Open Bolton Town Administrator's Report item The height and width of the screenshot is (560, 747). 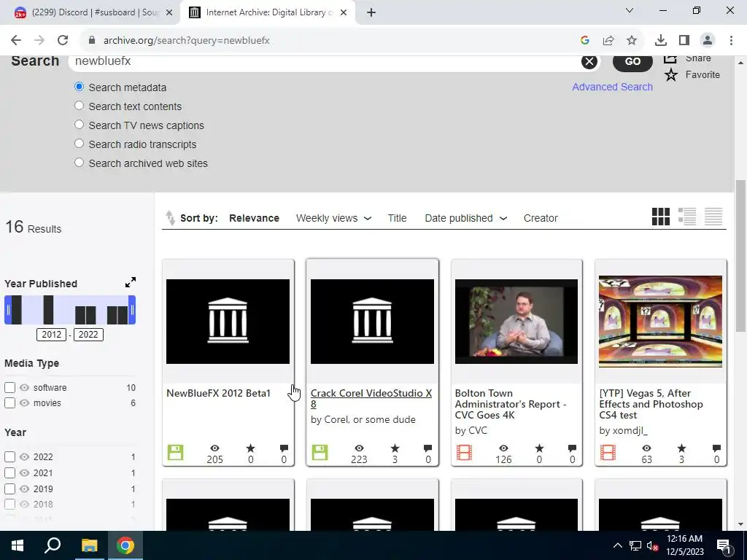click(x=511, y=404)
